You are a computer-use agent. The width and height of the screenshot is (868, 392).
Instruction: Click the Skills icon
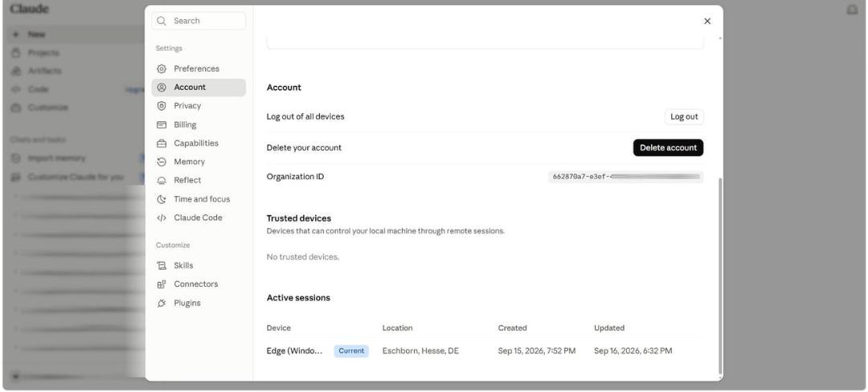click(x=162, y=266)
